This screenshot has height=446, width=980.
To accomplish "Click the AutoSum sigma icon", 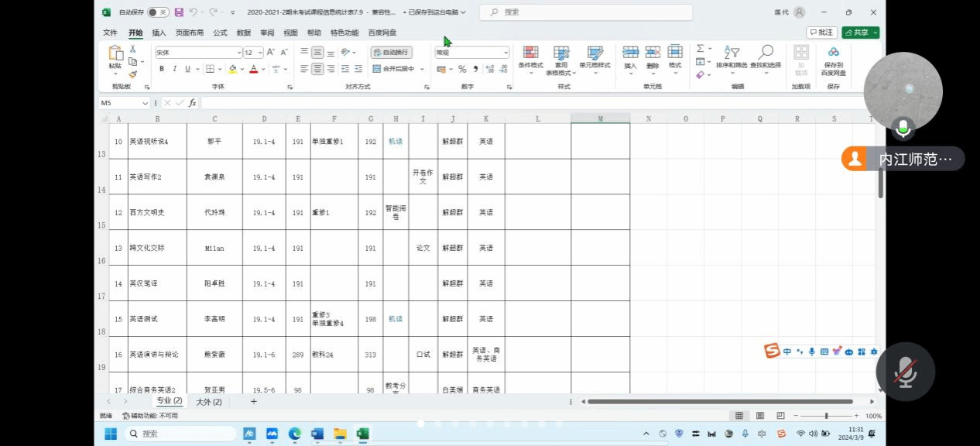I will click(700, 49).
